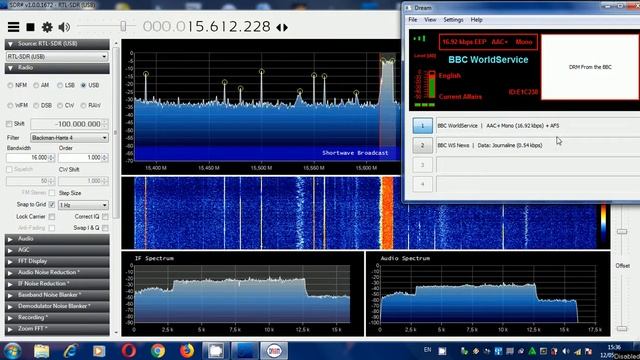This screenshot has height=360, width=640.
Task: Expand the Zoom FFT panel
Action: tap(57, 329)
